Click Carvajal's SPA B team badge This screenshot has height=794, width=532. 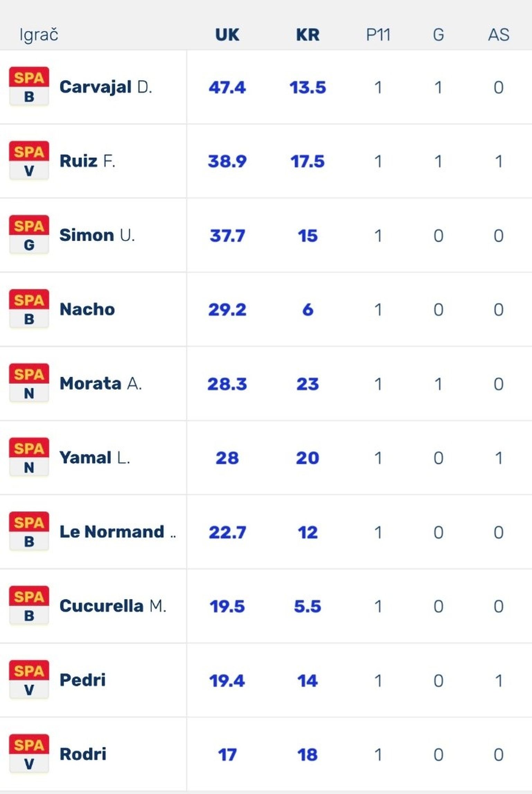tap(29, 86)
